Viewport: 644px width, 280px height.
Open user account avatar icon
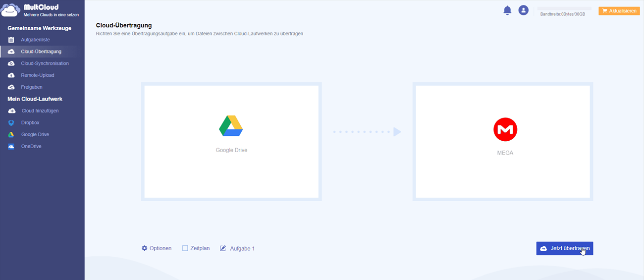pyautogui.click(x=524, y=10)
